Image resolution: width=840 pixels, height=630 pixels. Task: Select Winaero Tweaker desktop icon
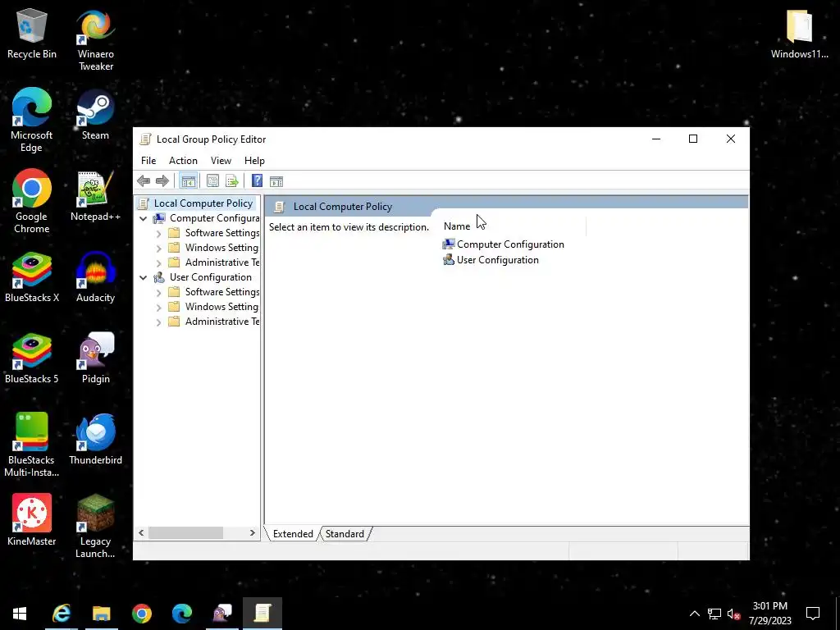pos(95,40)
